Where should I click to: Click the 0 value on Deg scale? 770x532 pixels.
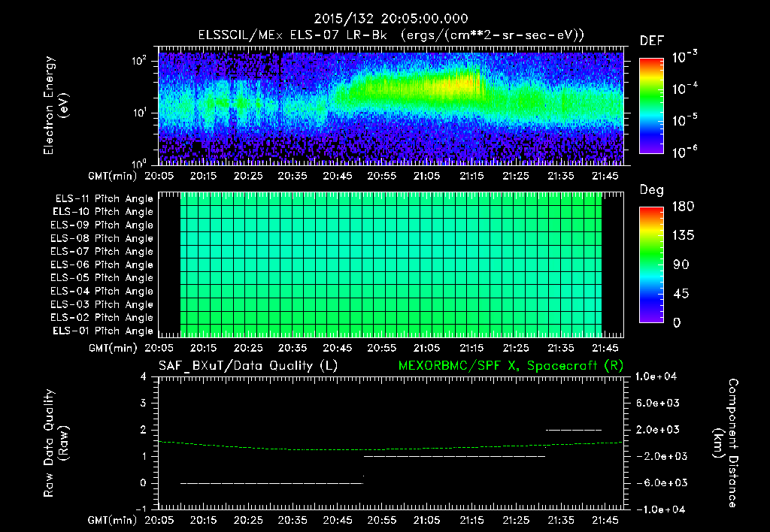pos(678,322)
